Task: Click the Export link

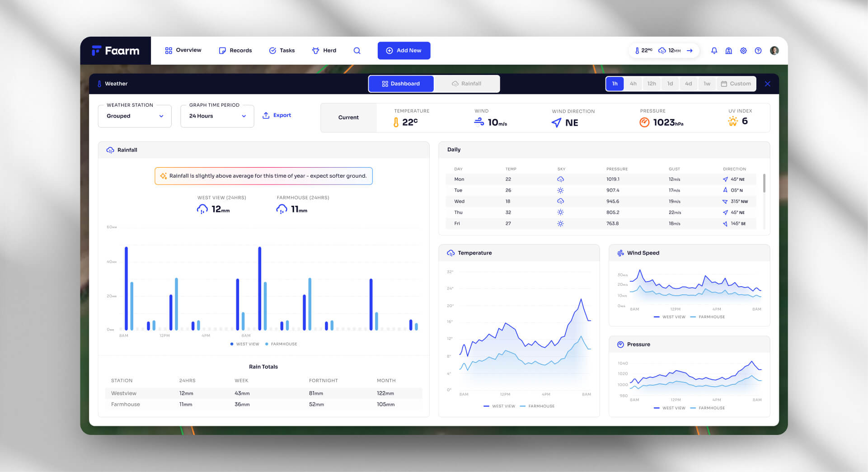Action: point(277,115)
